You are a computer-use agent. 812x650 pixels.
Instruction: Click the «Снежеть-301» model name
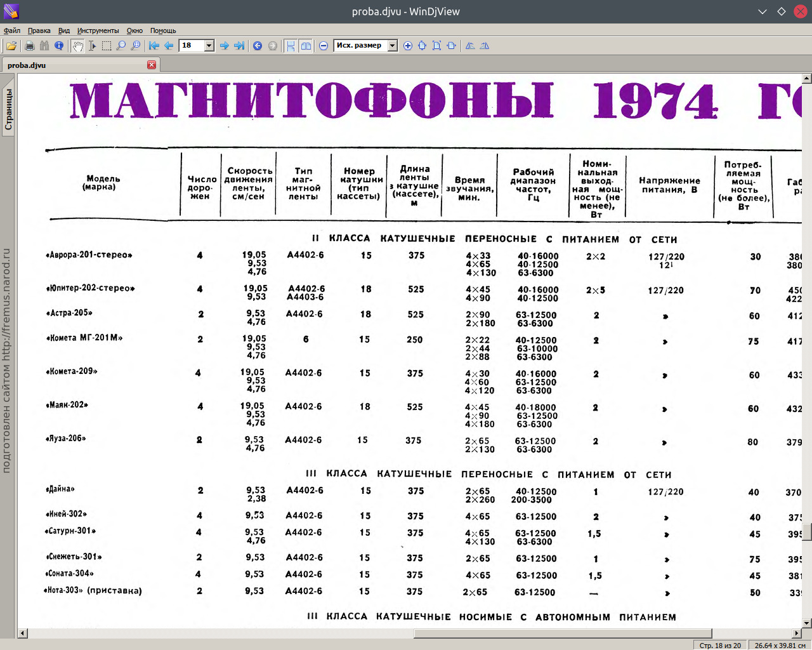[x=74, y=557]
